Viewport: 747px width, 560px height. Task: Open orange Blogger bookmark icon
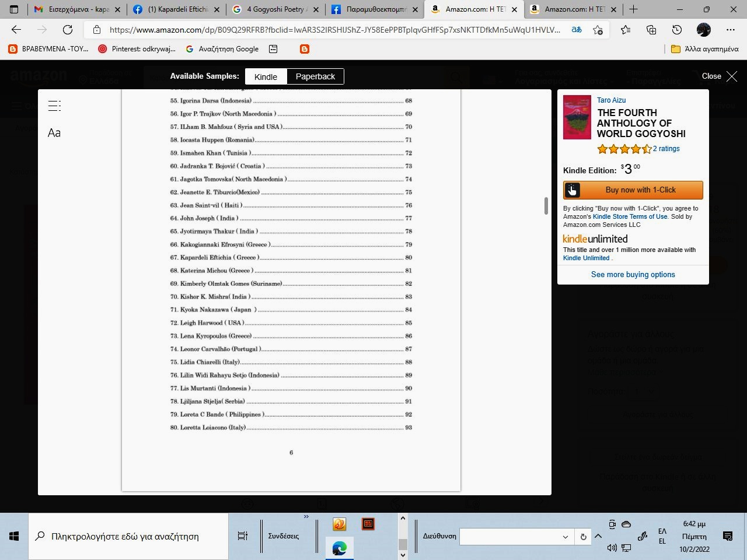(x=305, y=49)
